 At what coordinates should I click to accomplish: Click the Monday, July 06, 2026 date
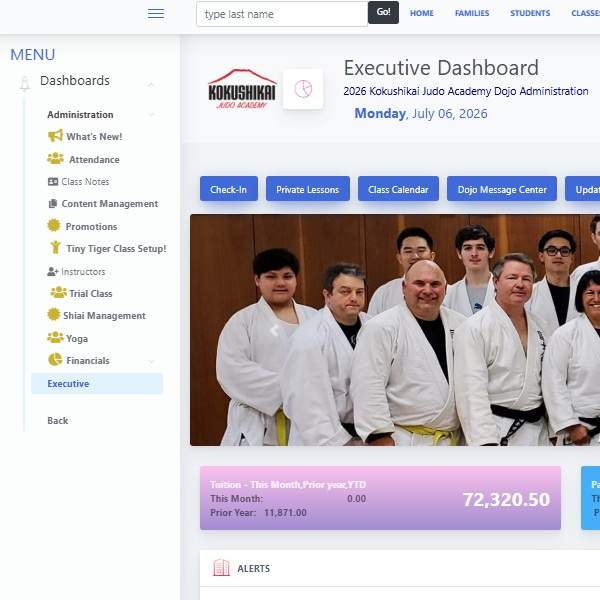pyautogui.click(x=421, y=114)
